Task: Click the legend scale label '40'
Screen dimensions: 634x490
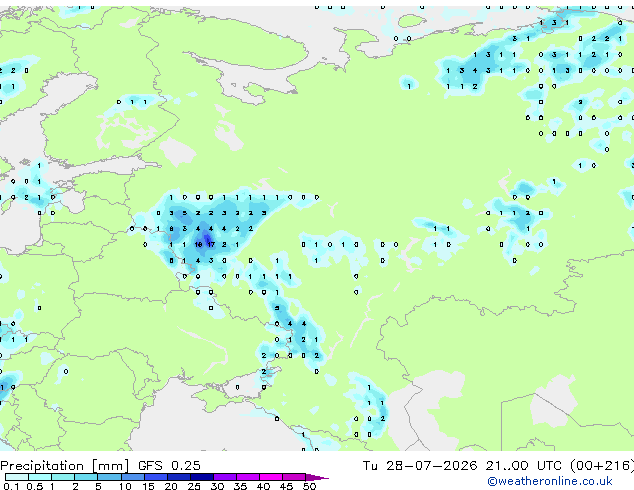Action: 263,486
